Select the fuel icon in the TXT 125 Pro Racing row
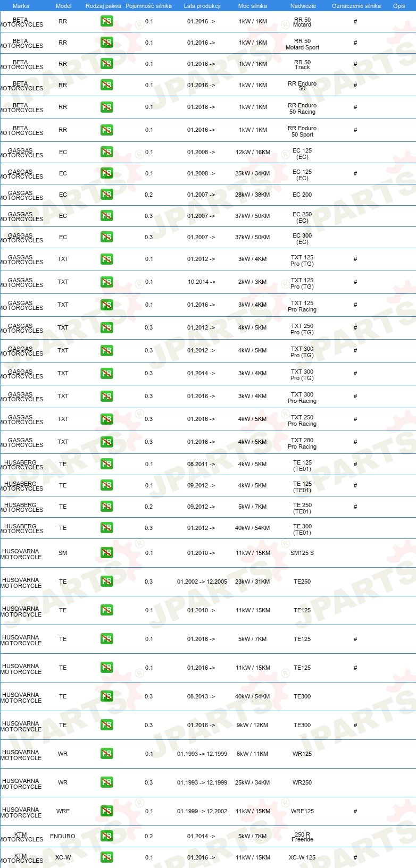The image size is (416, 868). [x=107, y=305]
